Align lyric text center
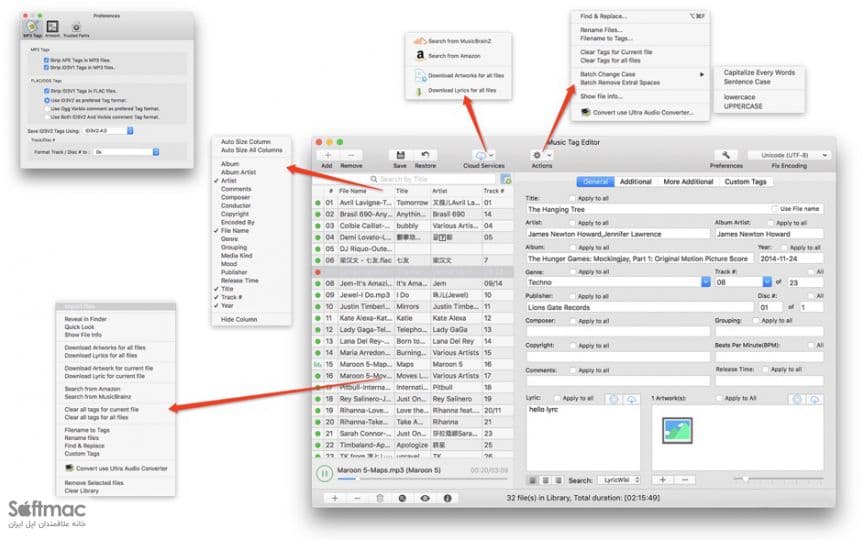 pyautogui.click(x=546, y=480)
